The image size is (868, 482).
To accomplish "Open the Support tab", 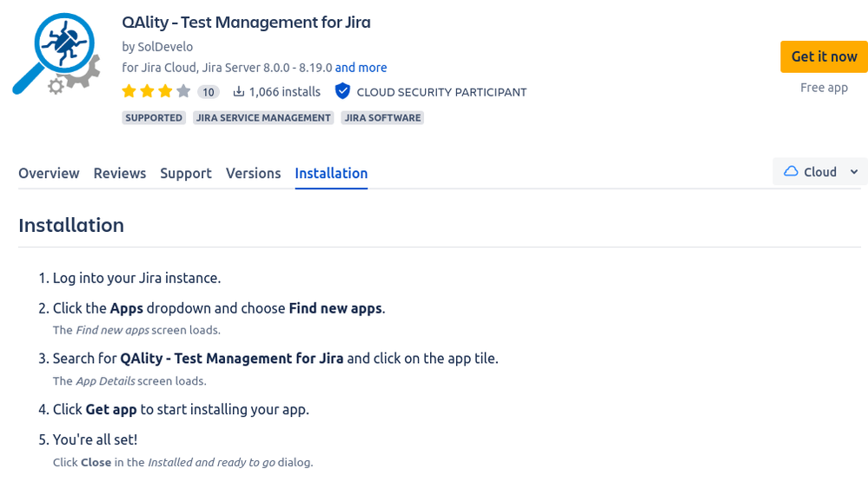I will (x=186, y=173).
